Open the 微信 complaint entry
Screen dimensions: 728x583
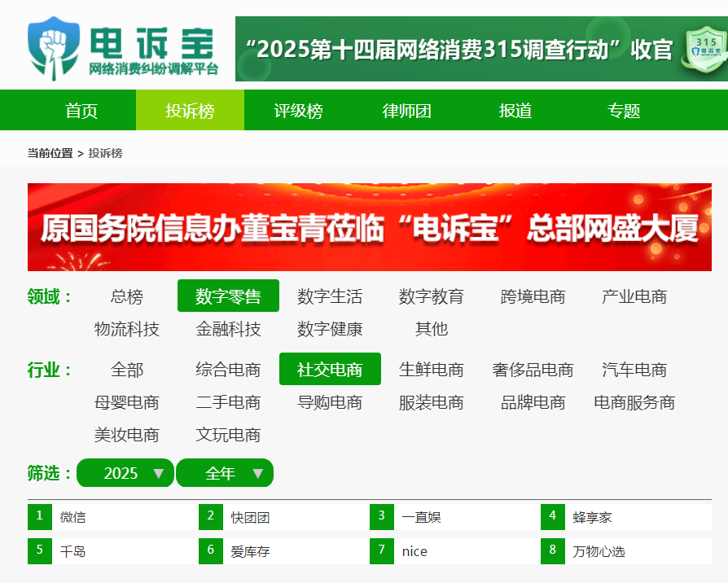72,517
